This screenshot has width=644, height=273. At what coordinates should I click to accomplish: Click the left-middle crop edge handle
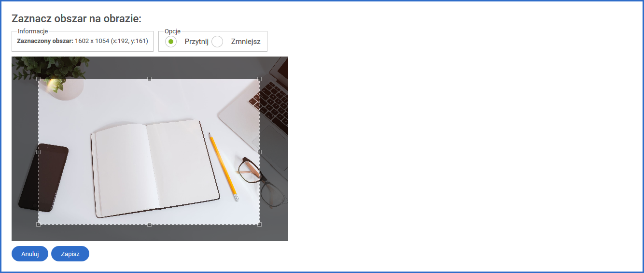39,152
